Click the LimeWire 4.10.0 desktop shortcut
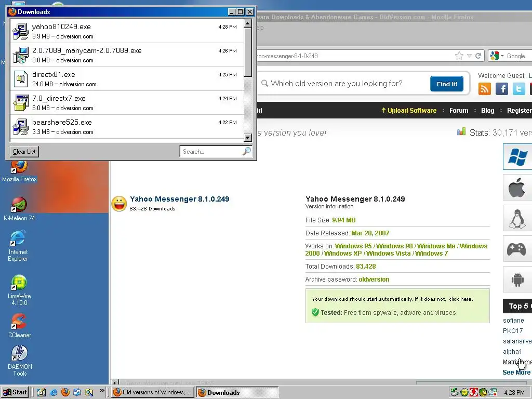This screenshot has height=399, width=532. 19,290
